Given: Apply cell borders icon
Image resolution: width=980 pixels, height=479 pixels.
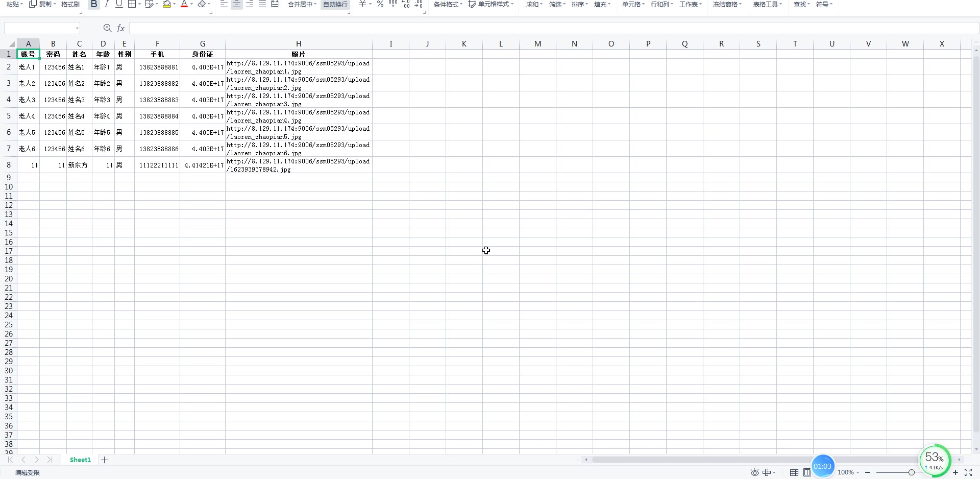Looking at the screenshot, I should pos(132,4).
